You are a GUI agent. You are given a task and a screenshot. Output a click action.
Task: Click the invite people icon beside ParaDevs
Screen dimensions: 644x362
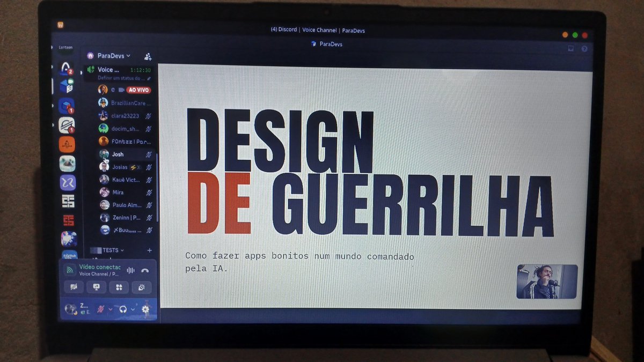click(148, 56)
